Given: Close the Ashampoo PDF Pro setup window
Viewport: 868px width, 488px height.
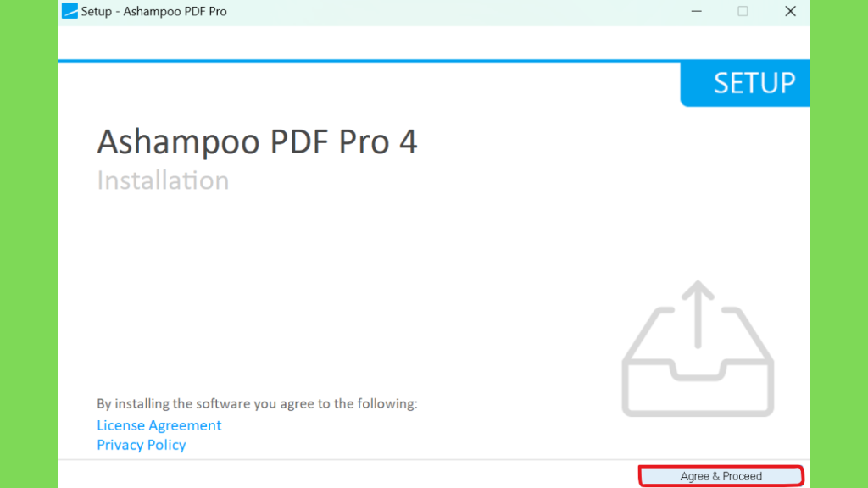Looking at the screenshot, I should pyautogui.click(x=790, y=11).
